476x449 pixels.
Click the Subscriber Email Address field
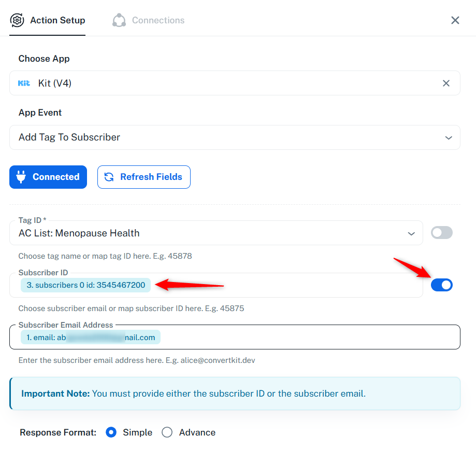coord(235,337)
